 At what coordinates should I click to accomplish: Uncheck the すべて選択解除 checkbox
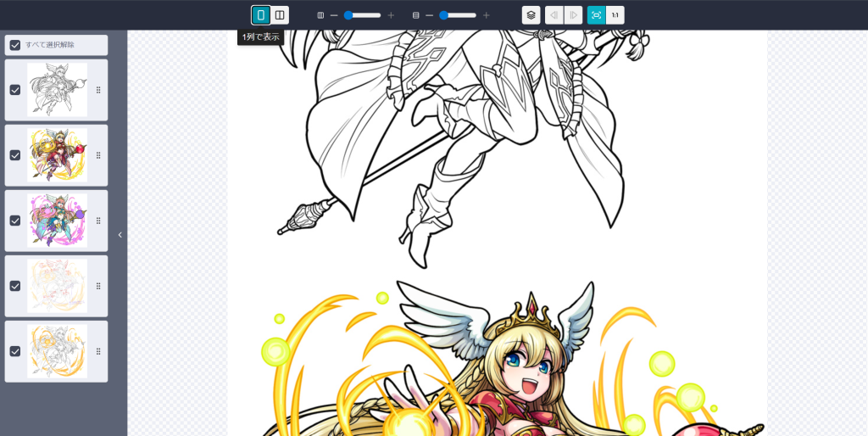(x=15, y=45)
